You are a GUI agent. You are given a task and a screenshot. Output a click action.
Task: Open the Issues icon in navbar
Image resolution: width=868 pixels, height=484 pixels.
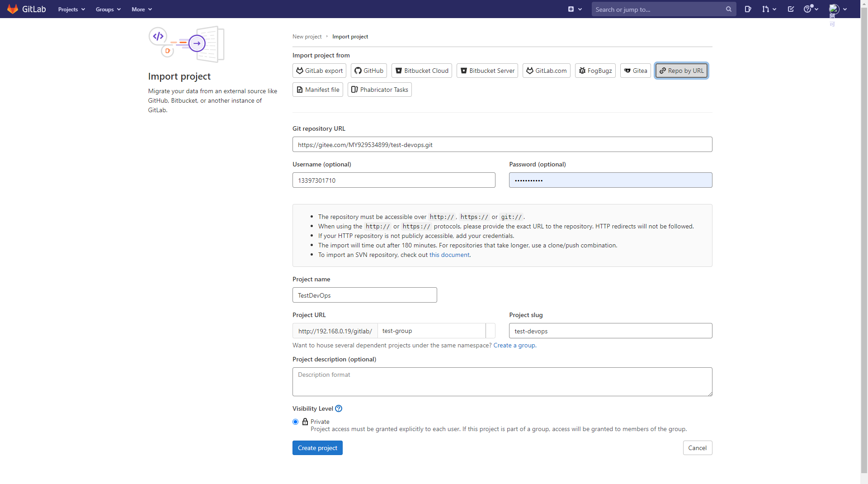click(748, 9)
